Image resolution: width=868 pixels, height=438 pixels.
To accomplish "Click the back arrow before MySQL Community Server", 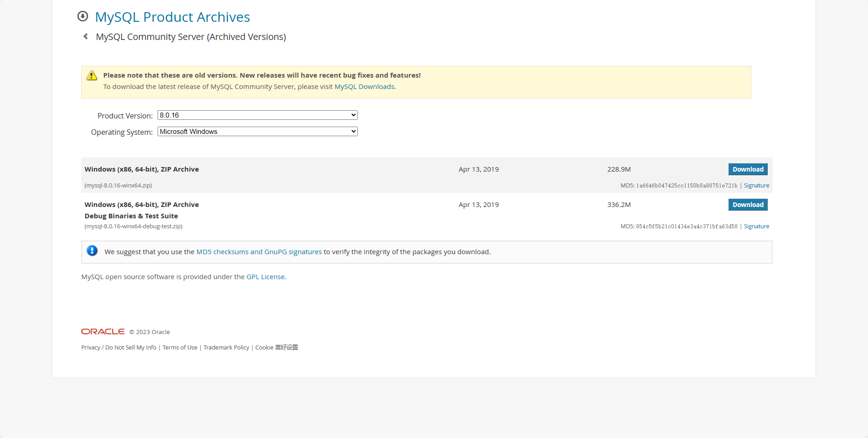I will coord(85,36).
